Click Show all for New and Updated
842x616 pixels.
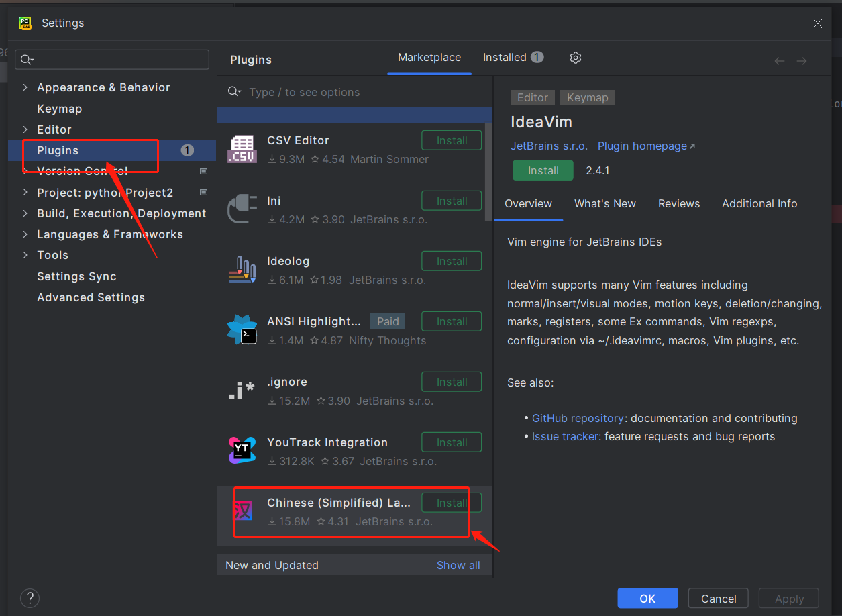coord(458,565)
